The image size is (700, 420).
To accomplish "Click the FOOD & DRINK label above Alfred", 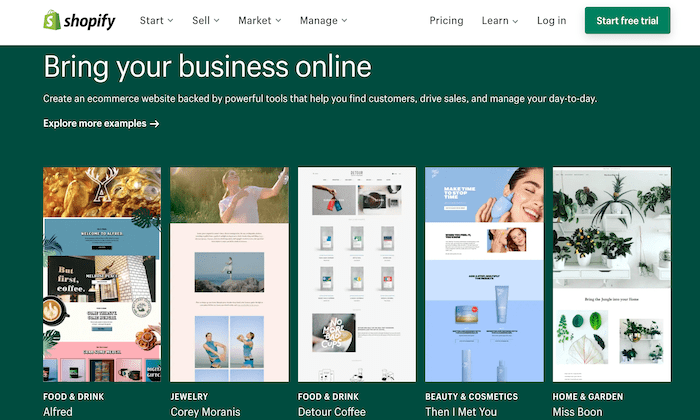I will pyautogui.click(x=73, y=396).
